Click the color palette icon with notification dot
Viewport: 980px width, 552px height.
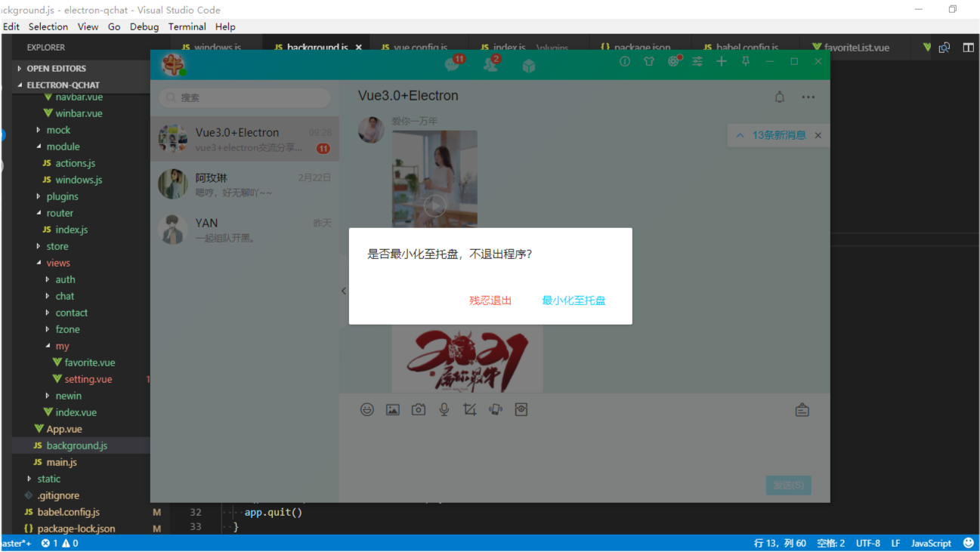point(672,61)
